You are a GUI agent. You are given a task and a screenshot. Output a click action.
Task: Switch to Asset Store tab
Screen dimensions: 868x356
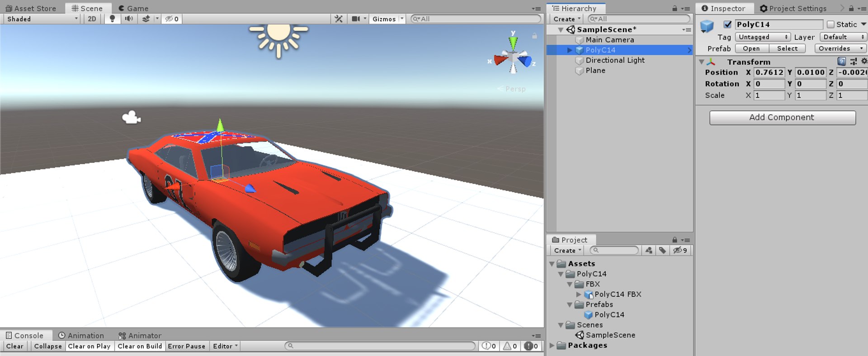click(31, 8)
